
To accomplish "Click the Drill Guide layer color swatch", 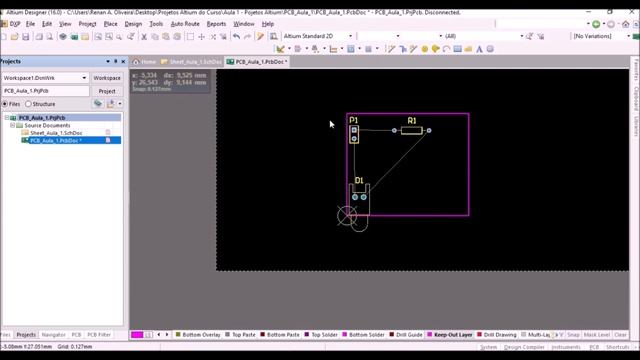I will [392, 334].
